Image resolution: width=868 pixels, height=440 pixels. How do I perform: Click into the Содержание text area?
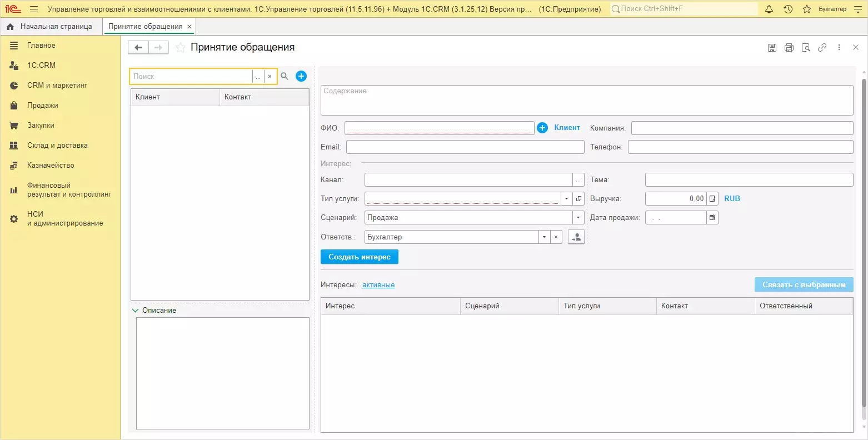coord(587,101)
